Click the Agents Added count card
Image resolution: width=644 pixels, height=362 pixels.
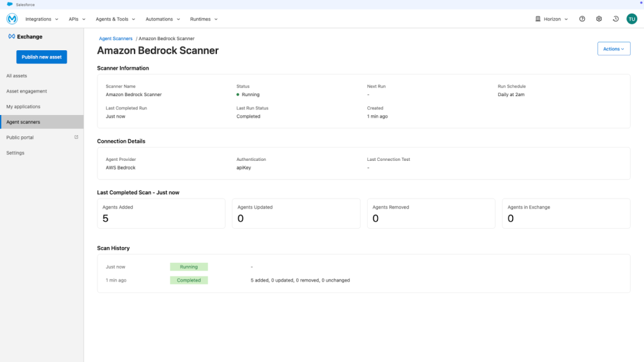161,213
